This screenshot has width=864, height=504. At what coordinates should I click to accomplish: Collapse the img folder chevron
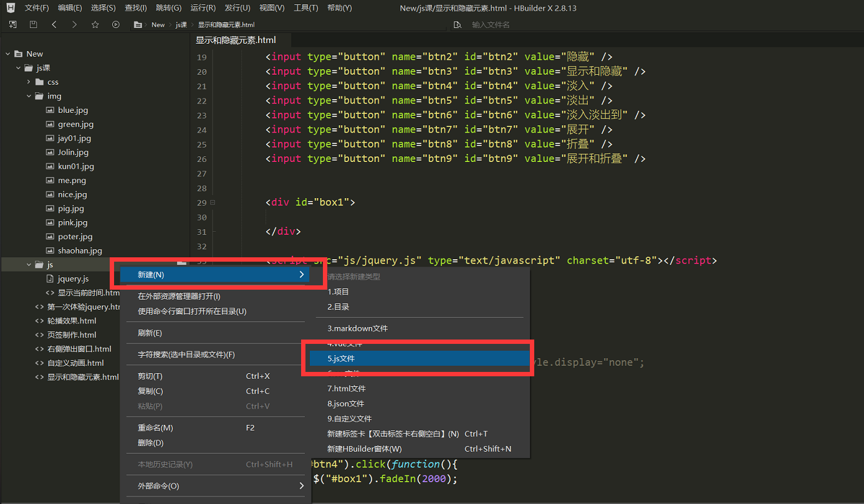pos(29,96)
